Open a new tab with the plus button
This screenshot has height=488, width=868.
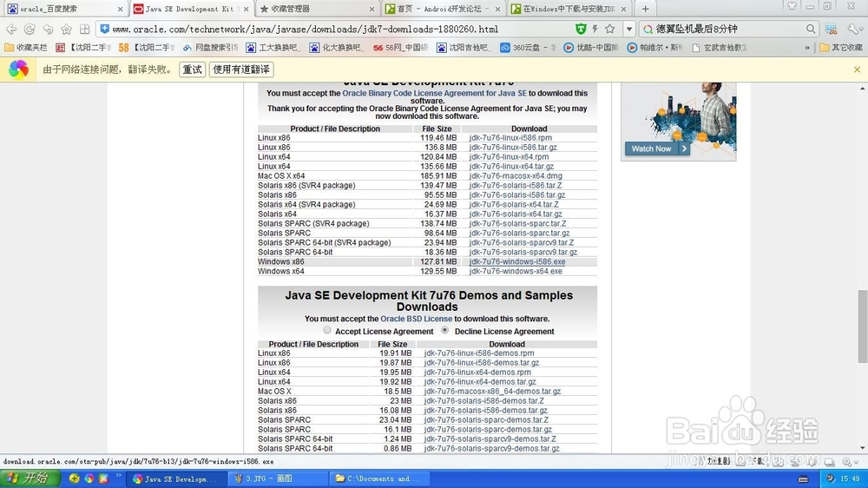click(645, 9)
